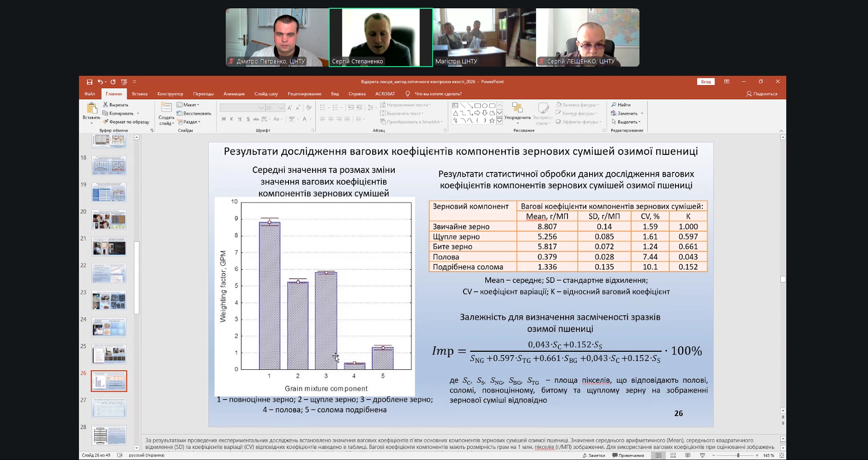Toggle Примечания comments pane
868x460 pixels.
(628, 455)
